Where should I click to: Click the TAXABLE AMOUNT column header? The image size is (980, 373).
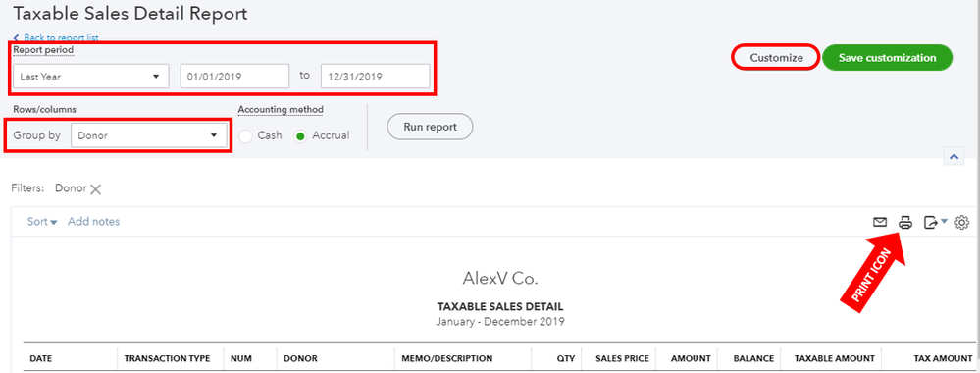point(835,358)
